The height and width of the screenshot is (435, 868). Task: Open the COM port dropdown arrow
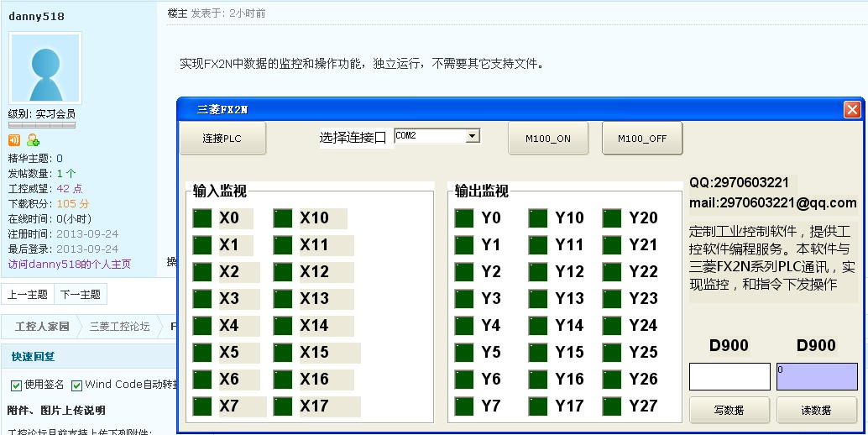click(x=473, y=135)
